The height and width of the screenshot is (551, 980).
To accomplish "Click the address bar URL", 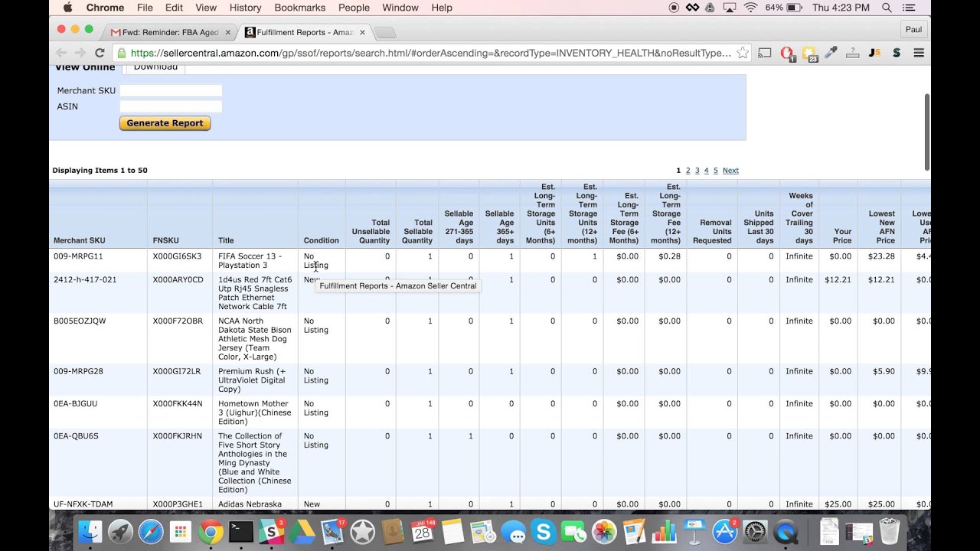I will point(430,53).
